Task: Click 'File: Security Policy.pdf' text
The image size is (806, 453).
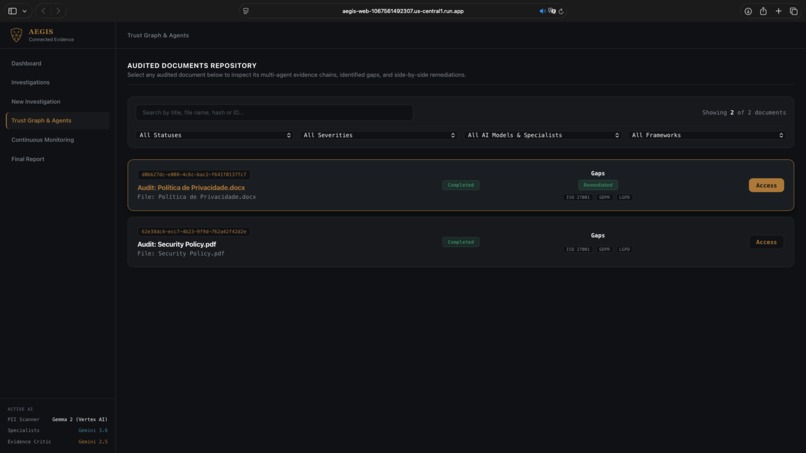Action: (x=180, y=253)
